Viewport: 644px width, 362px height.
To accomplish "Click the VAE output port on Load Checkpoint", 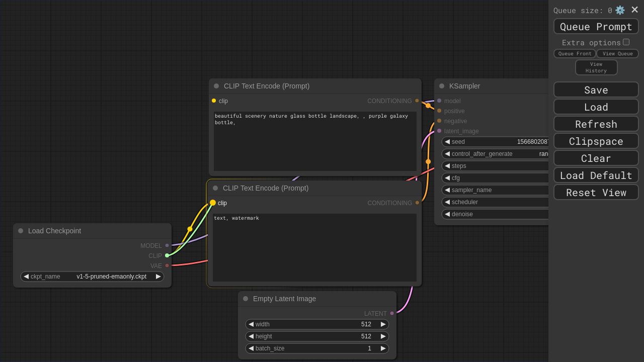I will click(167, 265).
